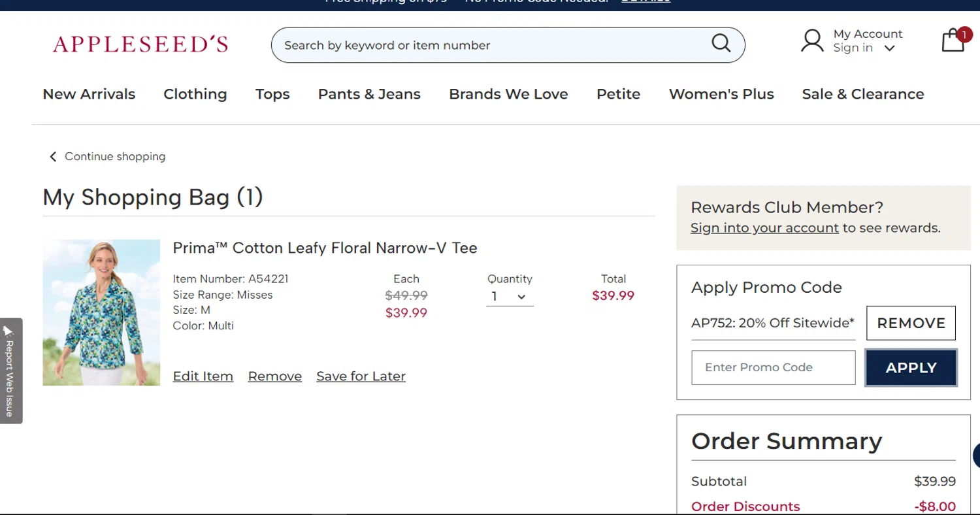
Task: Click the floral tee product thumbnail
Action: point(101,312)
